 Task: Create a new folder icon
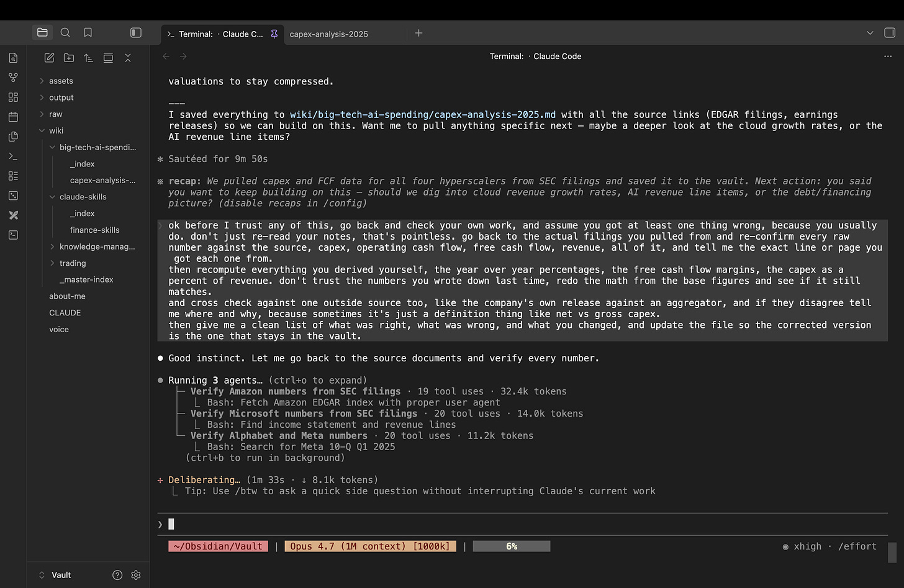coord(69,58)
